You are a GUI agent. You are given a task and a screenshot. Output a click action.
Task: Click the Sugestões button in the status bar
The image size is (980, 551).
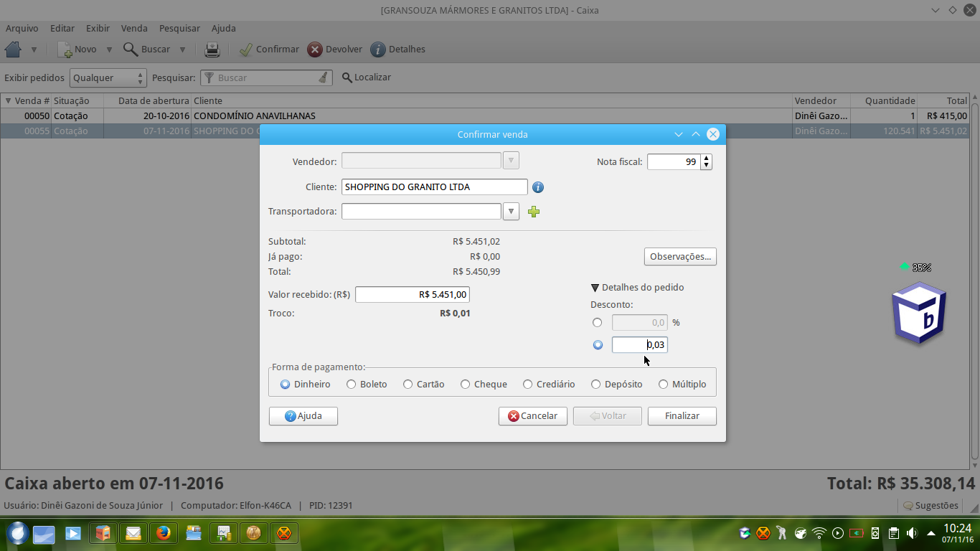(930, 505)
